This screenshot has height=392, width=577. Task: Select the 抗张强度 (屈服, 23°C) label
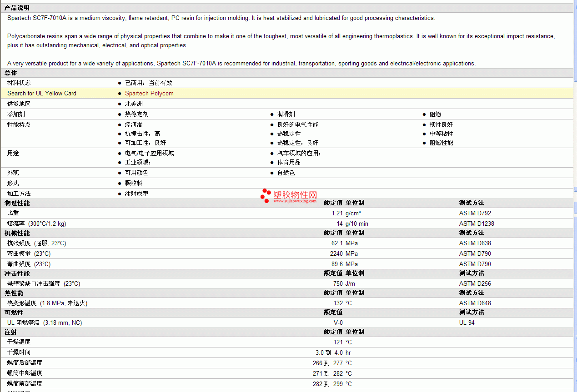pos(36,243)
